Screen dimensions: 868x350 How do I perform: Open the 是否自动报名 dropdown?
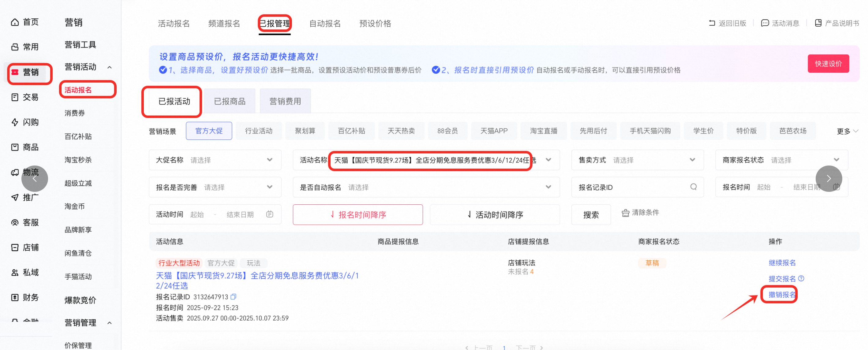click(426, 187)
